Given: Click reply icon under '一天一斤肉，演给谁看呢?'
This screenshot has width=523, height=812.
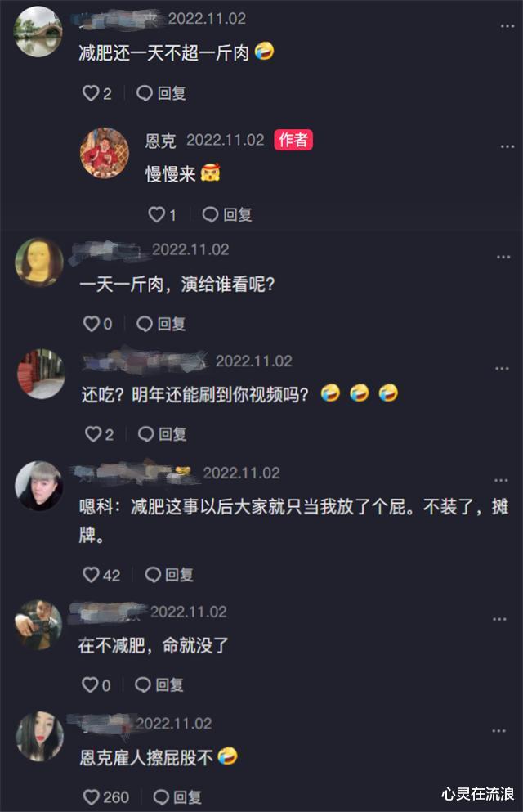Looking at the screenshot, I should coord(144,324).
